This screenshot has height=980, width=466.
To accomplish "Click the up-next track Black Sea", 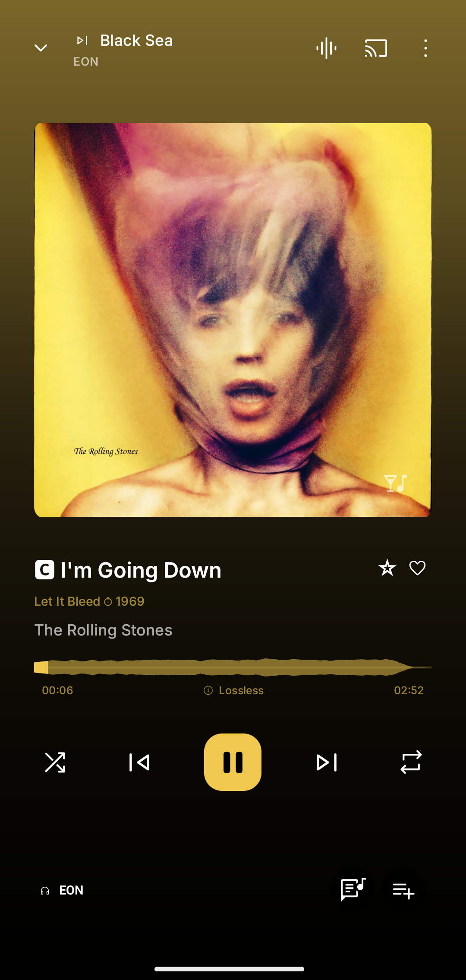I will pos(136,41).
